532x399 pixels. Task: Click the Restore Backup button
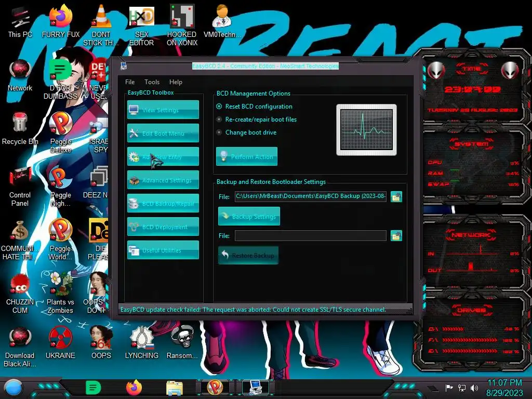(x=248, y=255)
